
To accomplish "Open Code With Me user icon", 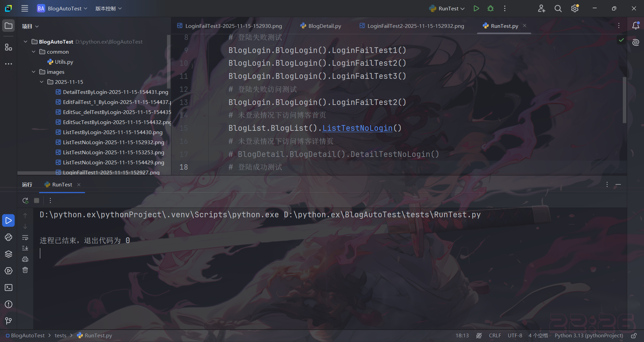I will point(541,8).
